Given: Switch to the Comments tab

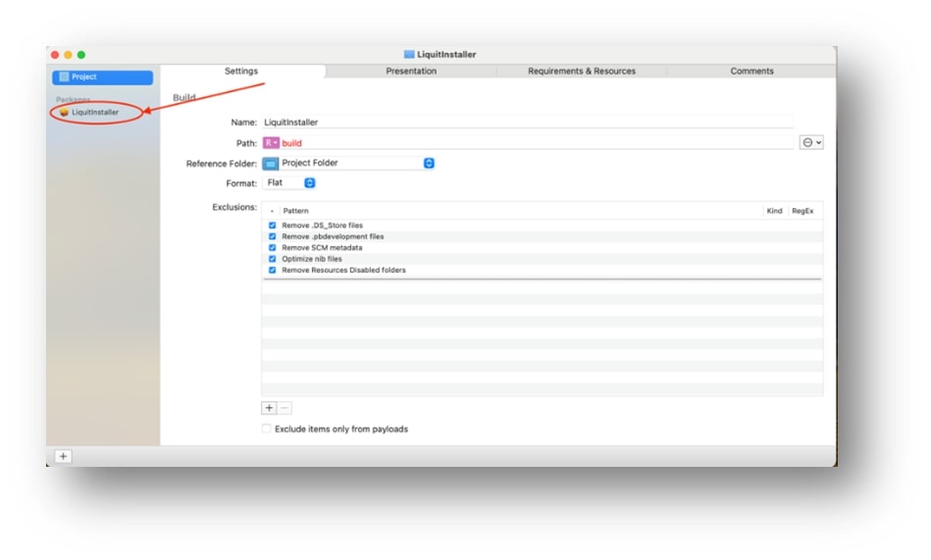Looking at the screenshot, I should [751, 72].
